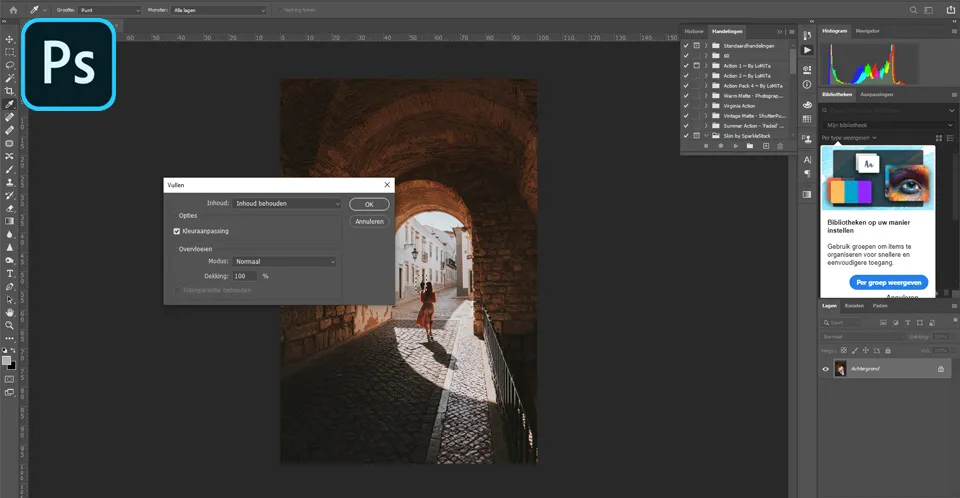Click the Per groep weergeven button
Screen dimensions: 960x498
[888, 282]
